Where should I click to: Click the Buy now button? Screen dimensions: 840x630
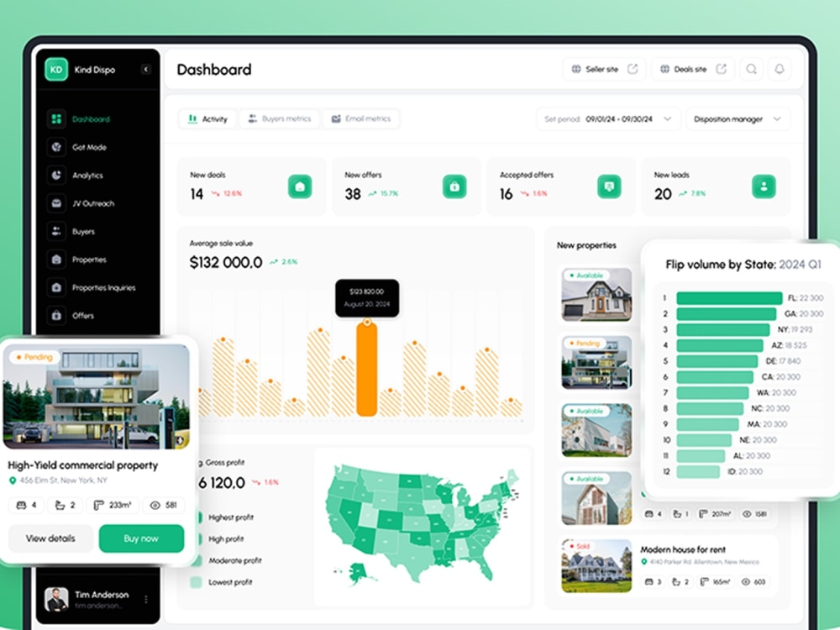point(141,538)
